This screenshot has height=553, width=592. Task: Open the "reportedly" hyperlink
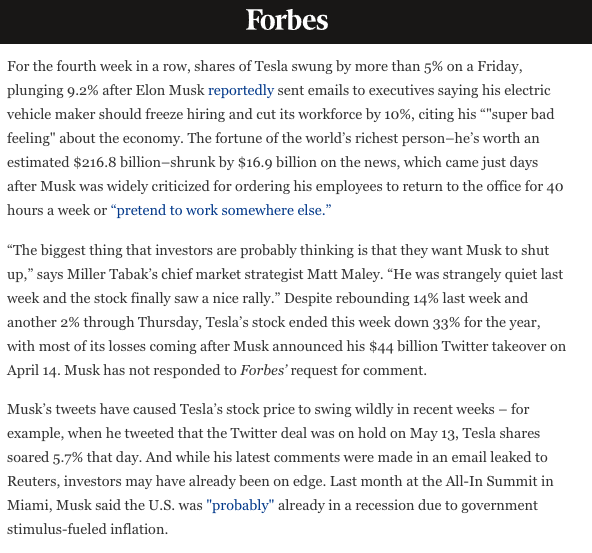(x=241, y=91)
